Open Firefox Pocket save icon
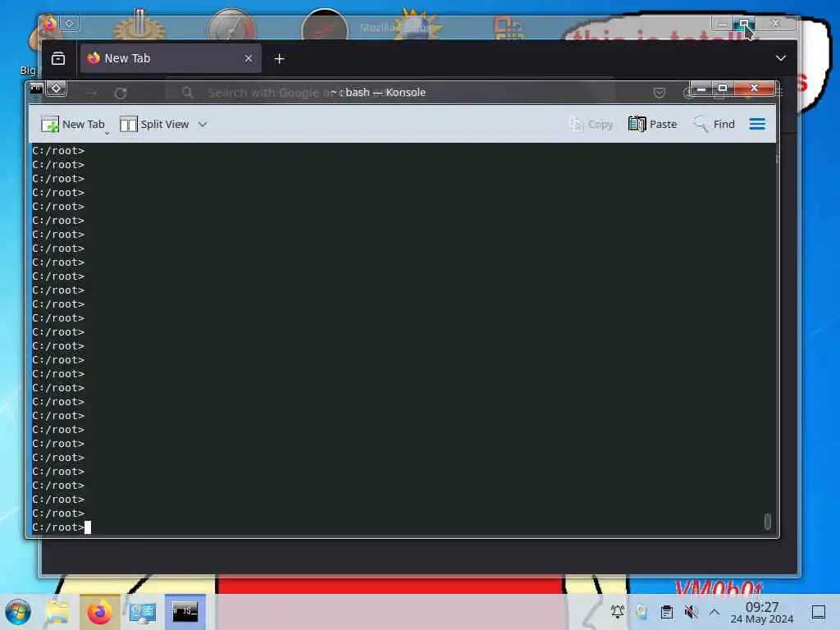The width and height of the screenshot is (840, 630). pyautogui.click(x=660, y=93)
